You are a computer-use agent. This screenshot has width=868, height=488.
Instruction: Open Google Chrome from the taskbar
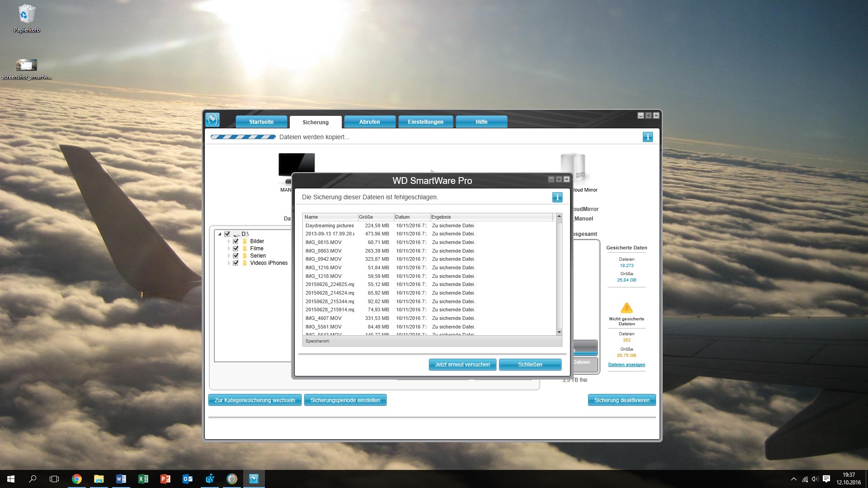[77, 479]
